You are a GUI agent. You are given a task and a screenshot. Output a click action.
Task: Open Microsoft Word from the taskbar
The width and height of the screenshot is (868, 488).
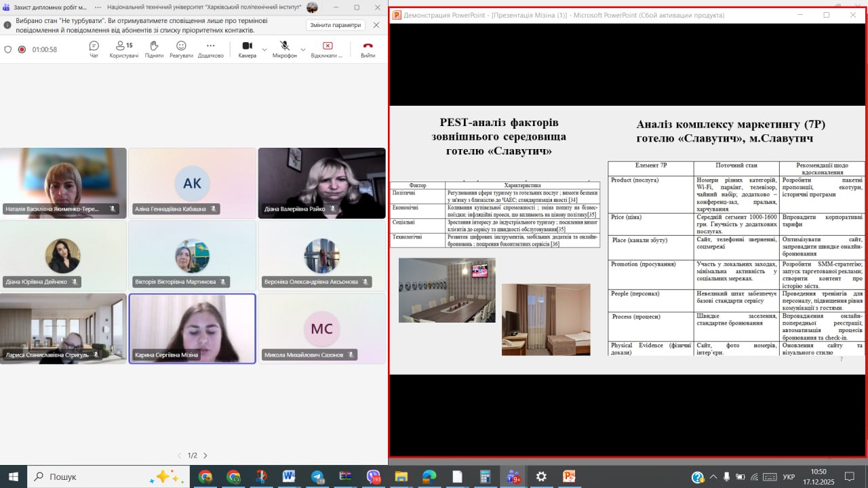(x=290, y=476)
